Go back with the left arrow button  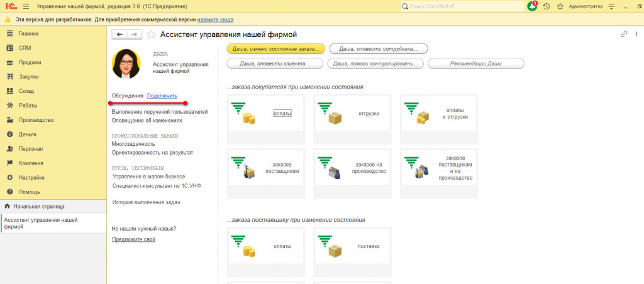pyautogui.click(x=119, y=35)
